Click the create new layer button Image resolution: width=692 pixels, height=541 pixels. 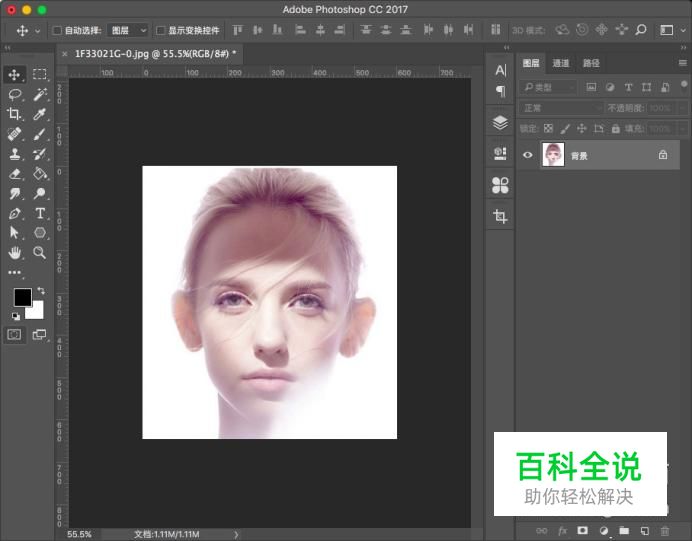[645, 530]
